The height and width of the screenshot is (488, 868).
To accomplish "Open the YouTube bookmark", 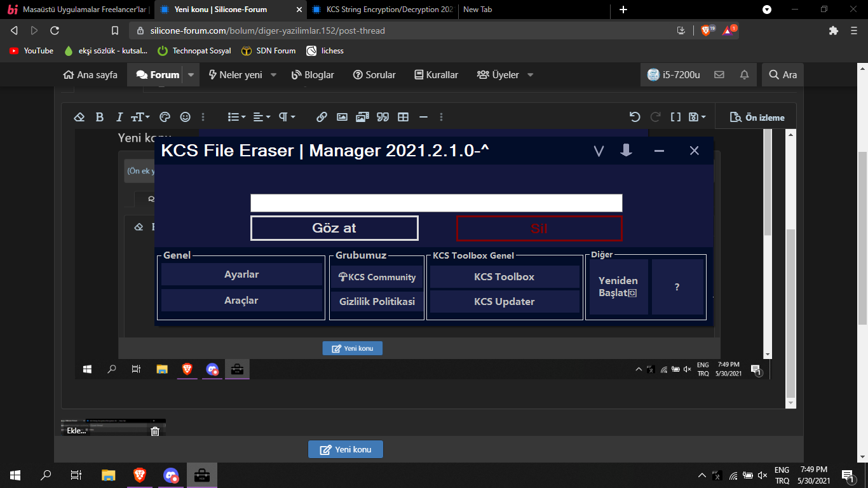I will pos(32,51).
